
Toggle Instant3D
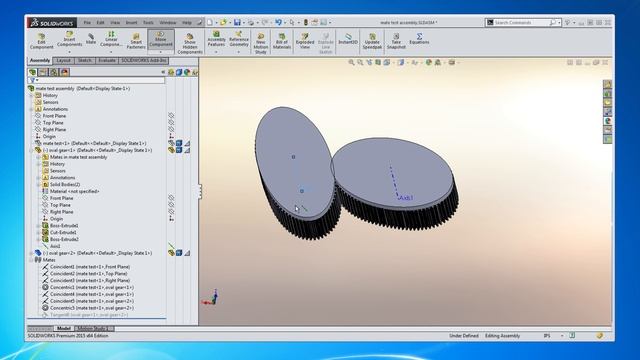tap(348, 39)
